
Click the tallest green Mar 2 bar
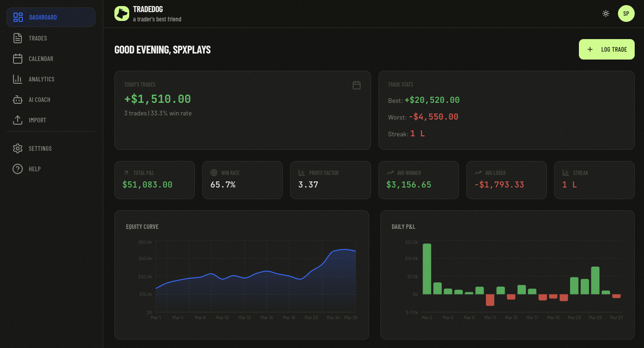427,269
